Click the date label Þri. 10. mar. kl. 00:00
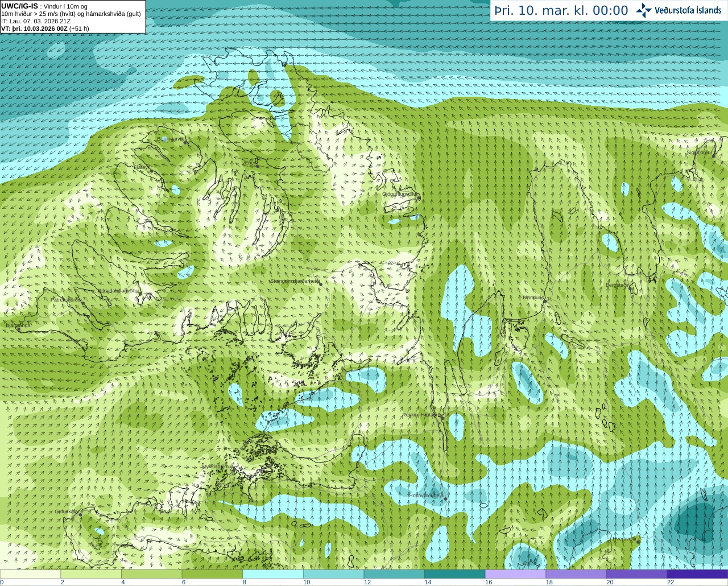 pyautogui.click(x=561, y=11)
